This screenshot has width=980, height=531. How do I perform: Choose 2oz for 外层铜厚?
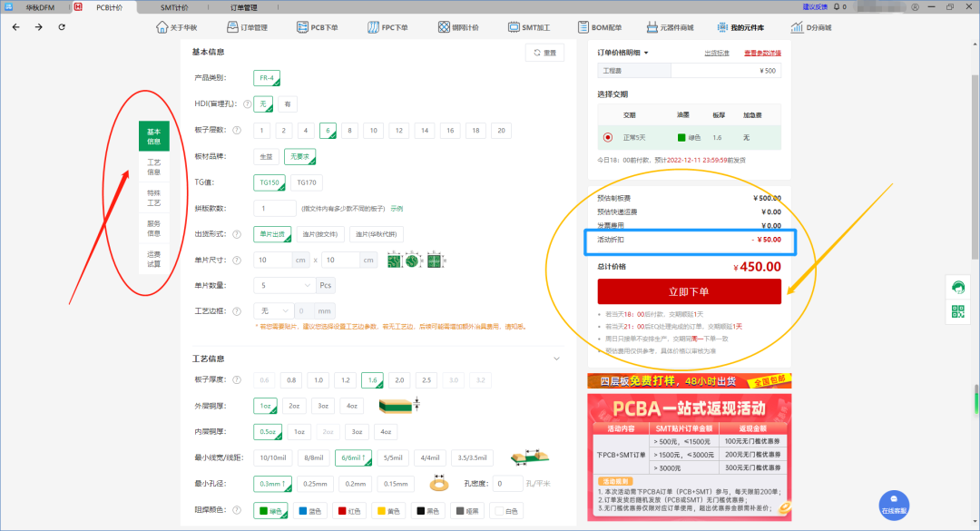[x=294, y=406]
